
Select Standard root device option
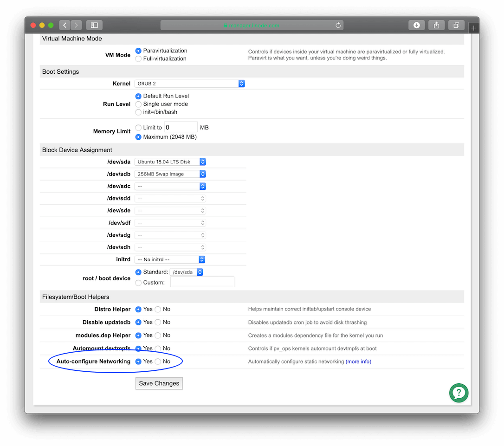138,272
